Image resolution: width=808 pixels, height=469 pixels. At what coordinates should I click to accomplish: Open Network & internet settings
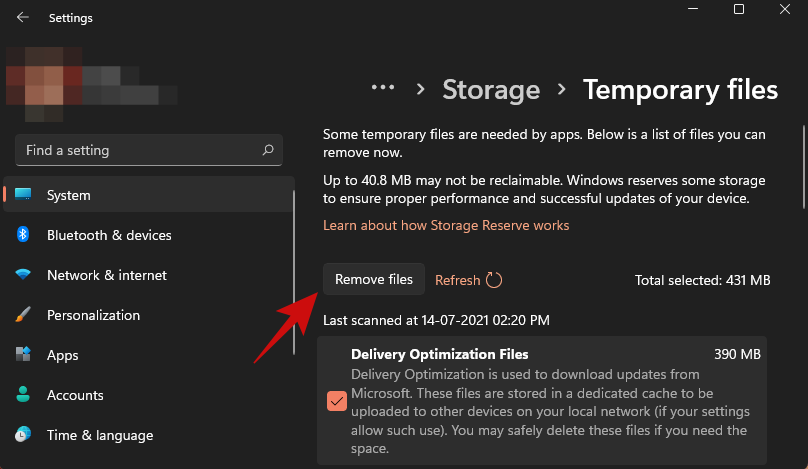click(x=107, y=275)
